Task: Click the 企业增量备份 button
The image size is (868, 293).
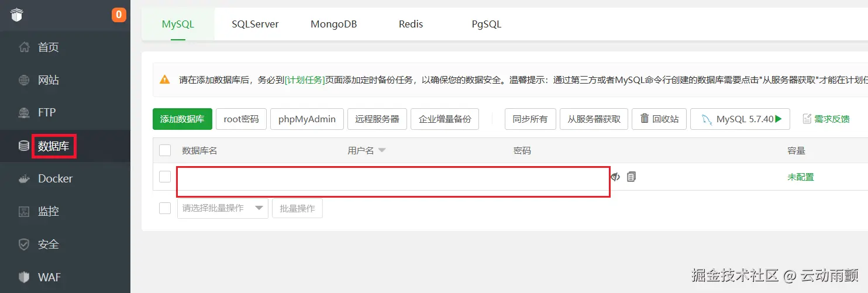Action: (445, 119)
